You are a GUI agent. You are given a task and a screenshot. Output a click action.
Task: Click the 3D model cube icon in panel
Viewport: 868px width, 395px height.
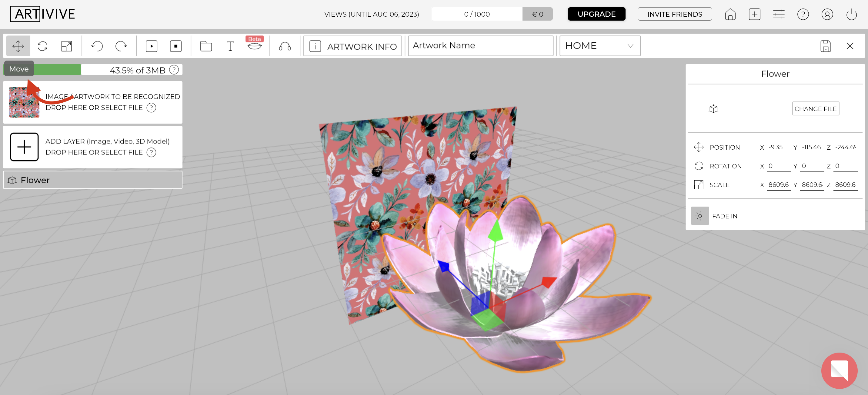[713, 109]
